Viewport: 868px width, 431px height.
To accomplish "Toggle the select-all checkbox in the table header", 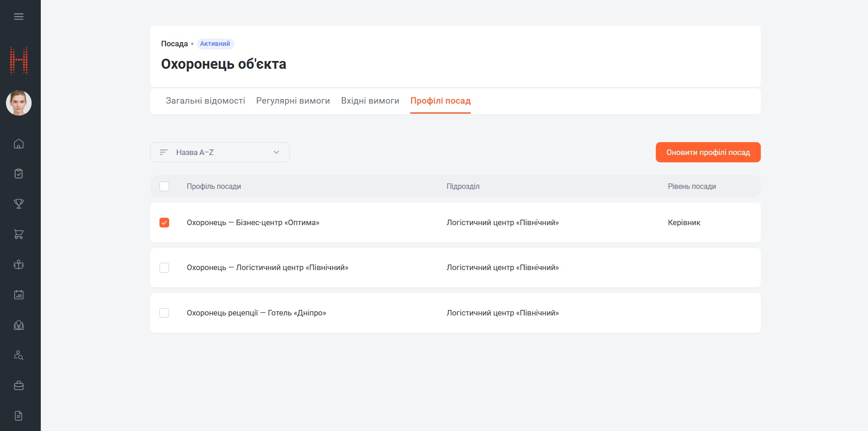I will (164, 186).
